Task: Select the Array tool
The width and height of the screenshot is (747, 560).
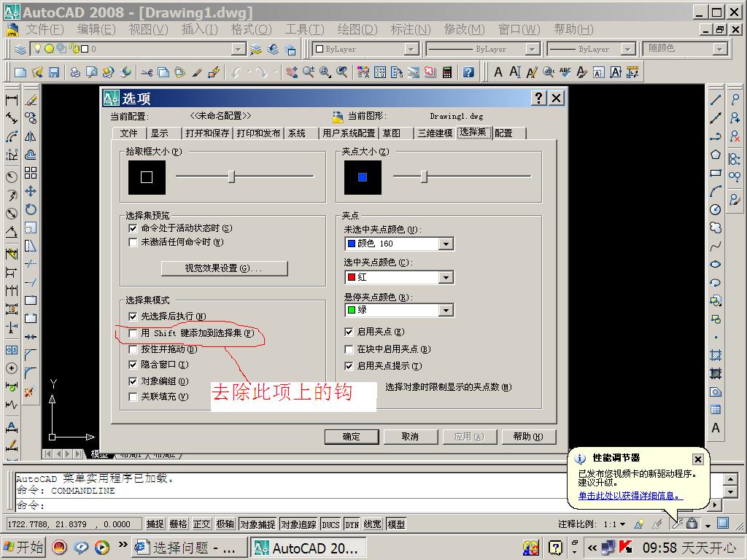Action: point(31,173)
